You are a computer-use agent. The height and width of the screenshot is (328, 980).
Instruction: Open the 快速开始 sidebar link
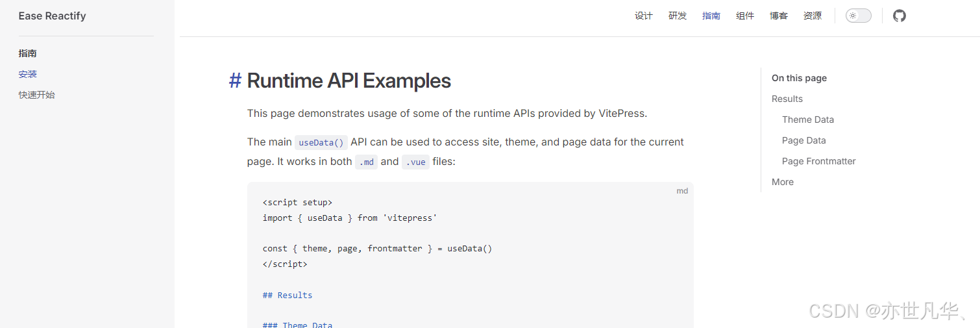(37, 95)
